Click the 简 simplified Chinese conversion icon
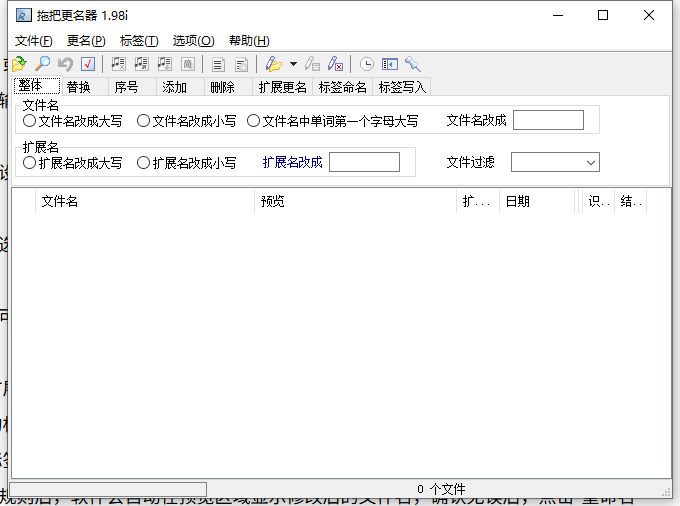 coord(187,64)
